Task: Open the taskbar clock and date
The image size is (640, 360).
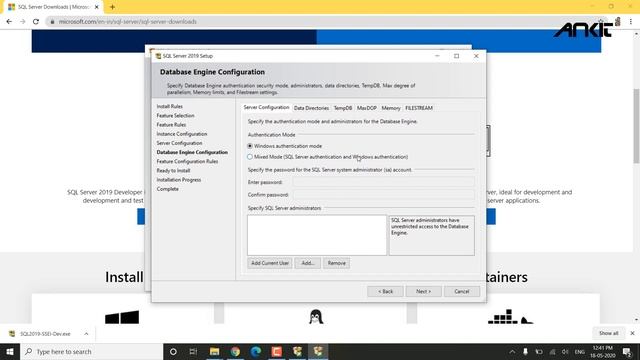Action: click(x=602, y=351)
